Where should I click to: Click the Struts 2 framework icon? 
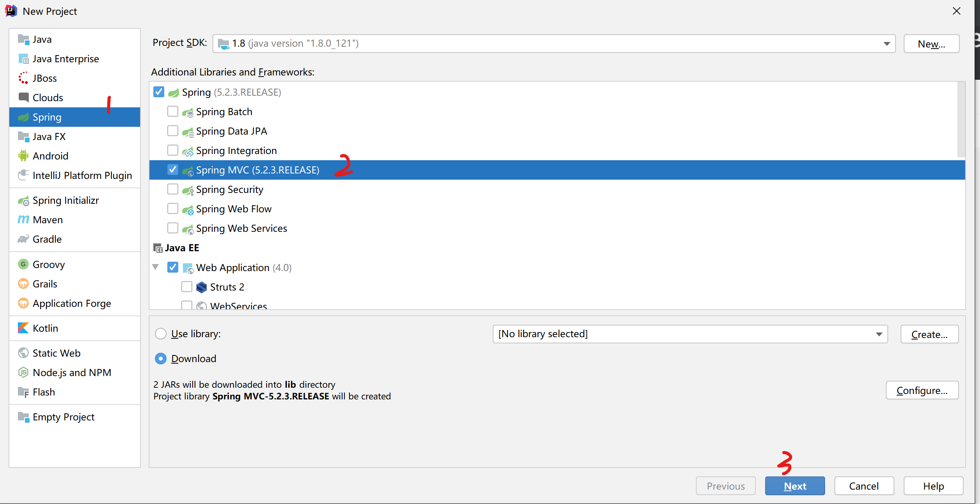(x=202, y=287)
